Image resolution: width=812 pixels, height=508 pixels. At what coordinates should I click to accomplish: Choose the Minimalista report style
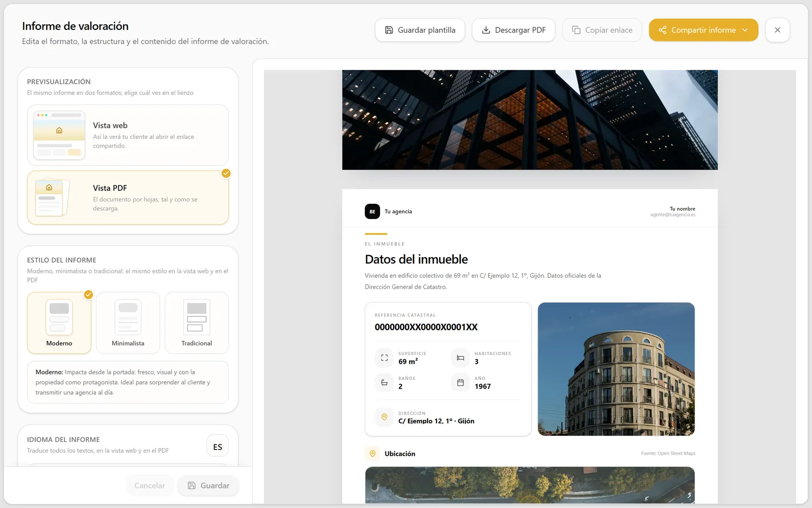[128, 323]
